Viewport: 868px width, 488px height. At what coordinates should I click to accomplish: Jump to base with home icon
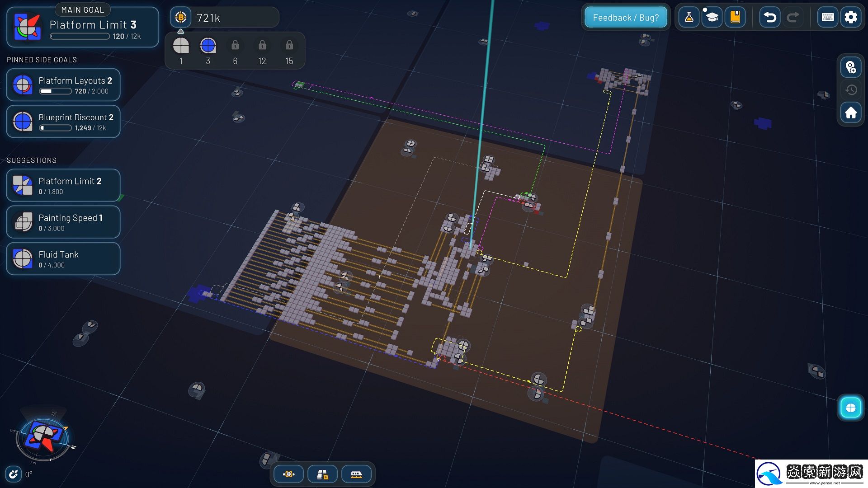(x=851, y=113)
